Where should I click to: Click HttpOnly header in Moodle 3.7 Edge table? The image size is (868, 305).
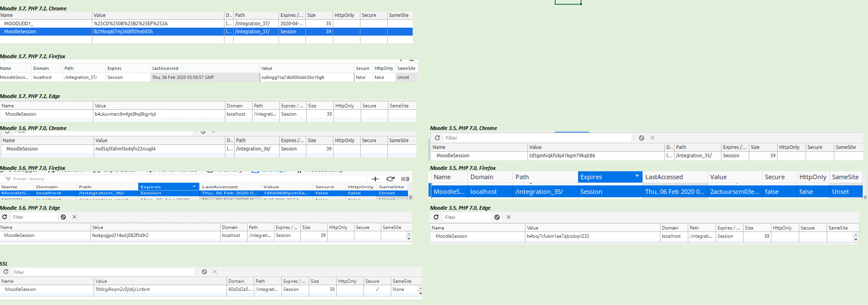pos(347,106)
